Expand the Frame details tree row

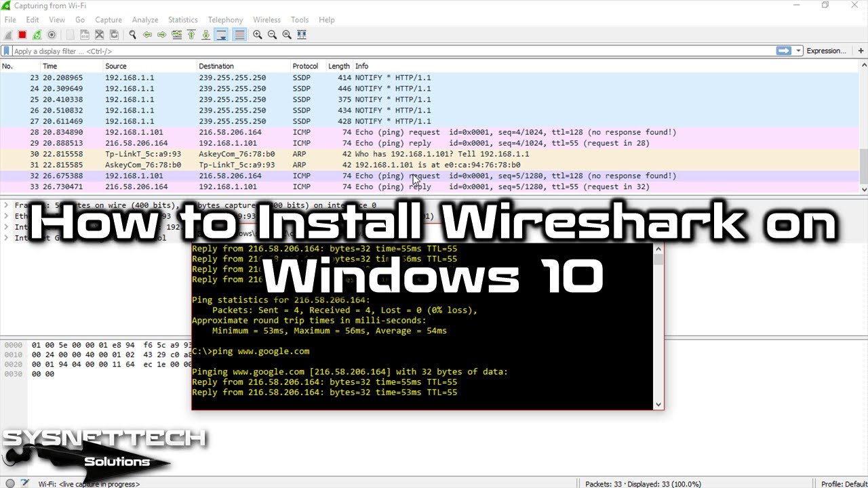tap(6, 205)
